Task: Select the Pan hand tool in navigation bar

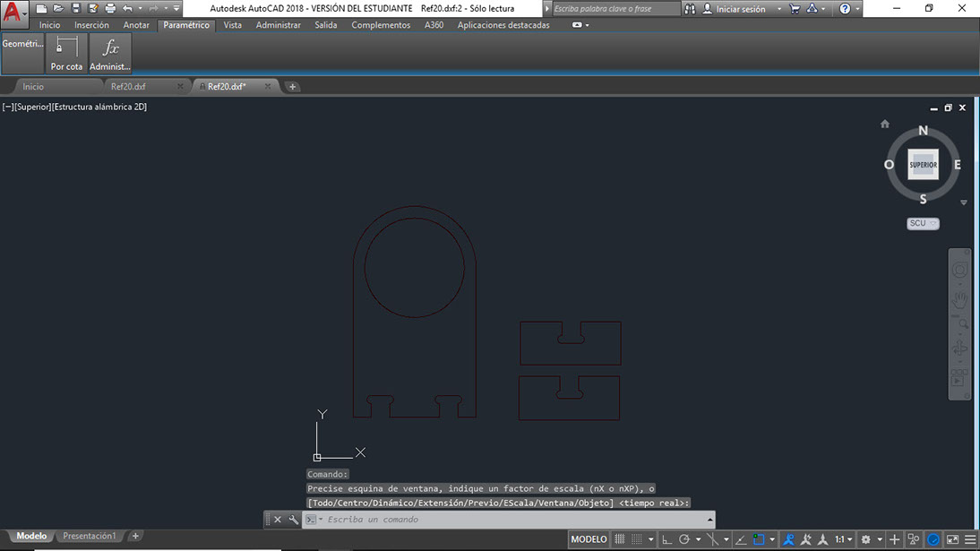Action: pyautogui.click(x=959, y=300)
